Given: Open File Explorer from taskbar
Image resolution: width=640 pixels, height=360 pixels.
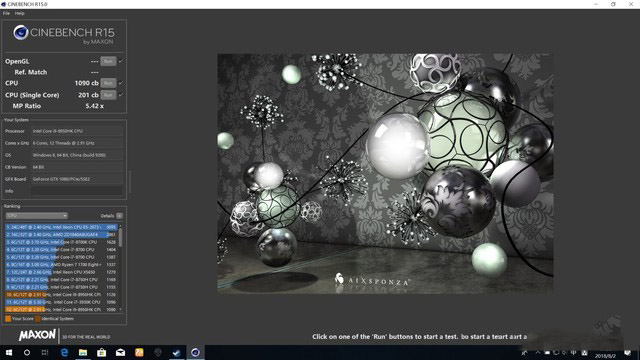Looking at the screenshot, I should pos(83,353).
